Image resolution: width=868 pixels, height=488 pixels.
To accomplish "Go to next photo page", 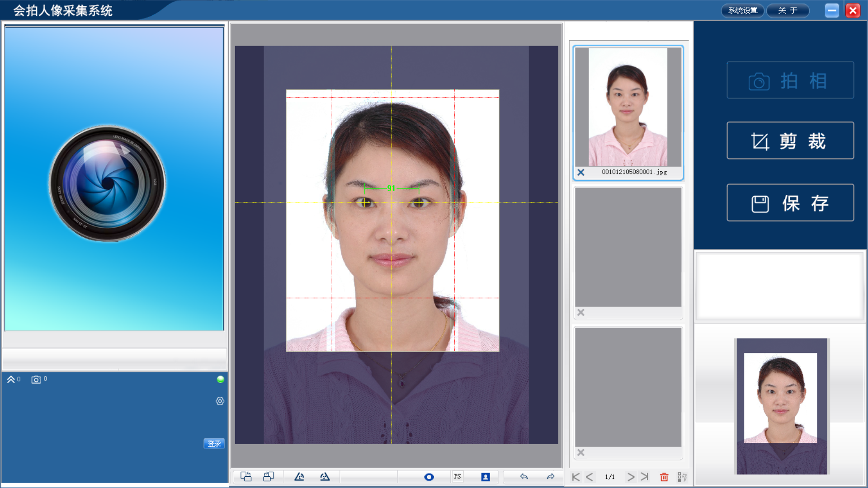I will click(x=631, y=477).
